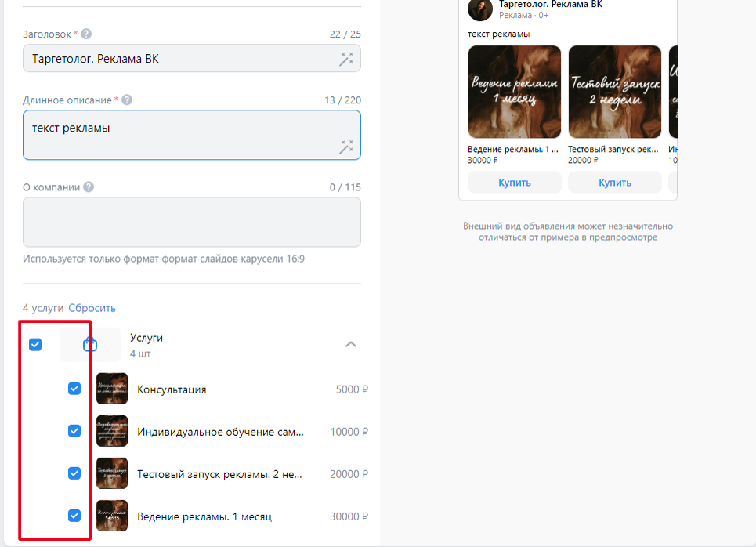Open Консультация service thumbnail
The width and height of the screenshot is (756, 547).
[112, 389]
